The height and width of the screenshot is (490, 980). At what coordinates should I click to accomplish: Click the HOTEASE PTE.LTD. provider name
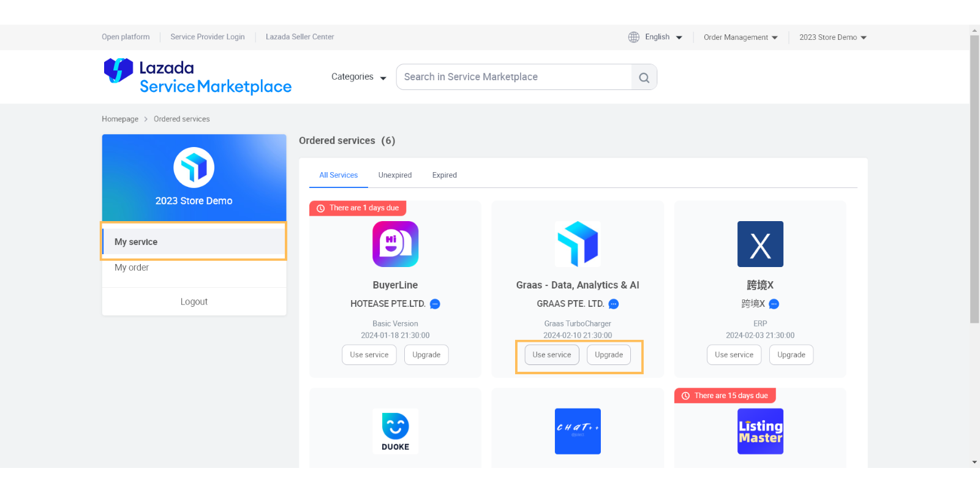point(388,304)
